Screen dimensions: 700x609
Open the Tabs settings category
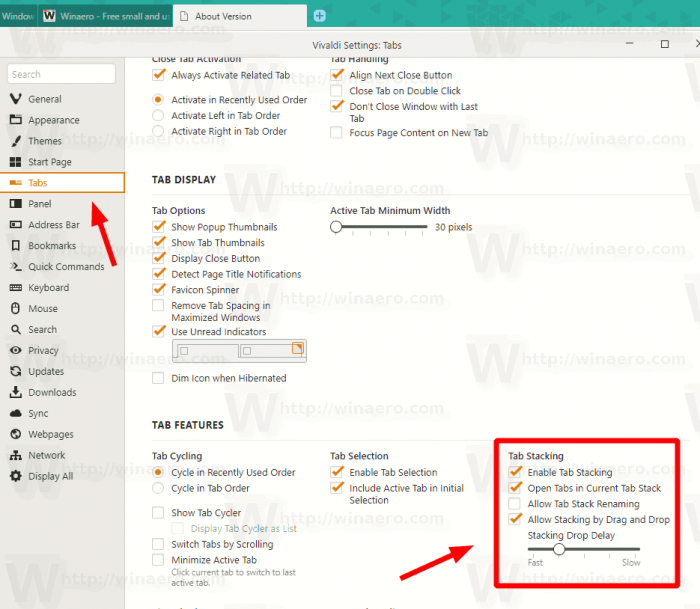62,183
